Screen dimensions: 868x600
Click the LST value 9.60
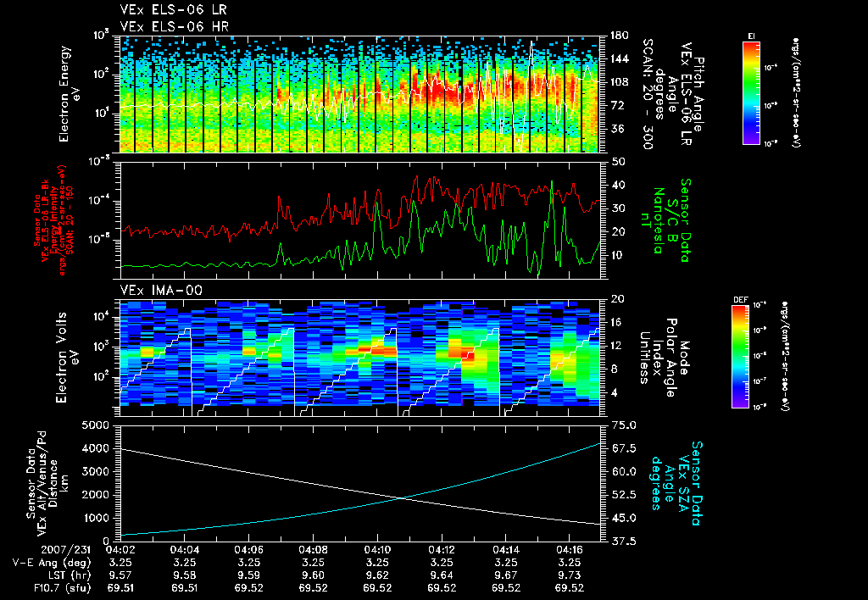pos(313,575)
